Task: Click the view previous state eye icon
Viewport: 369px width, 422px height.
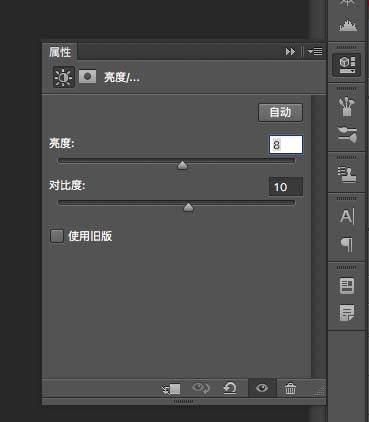Action: pos(201,388)
